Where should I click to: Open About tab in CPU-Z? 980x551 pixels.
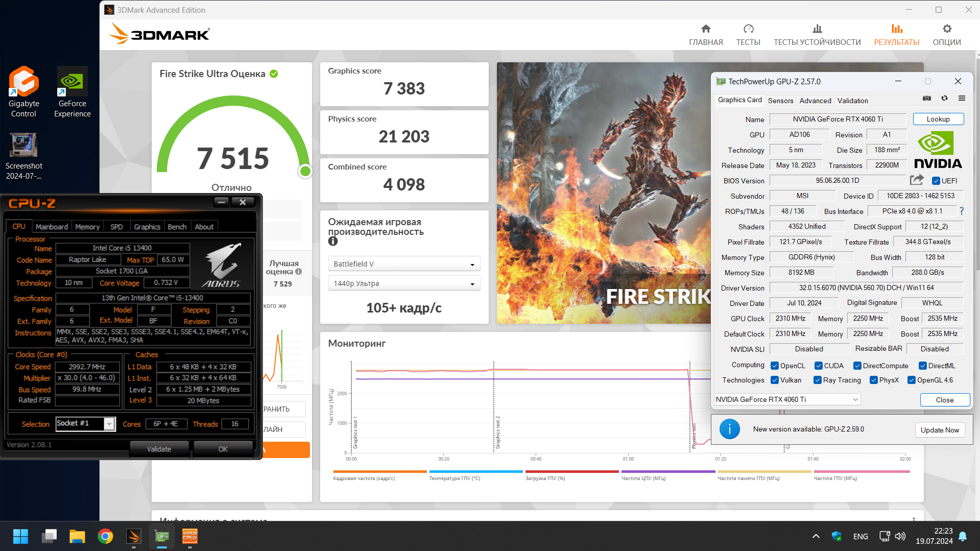pyautogui.click(x=204, y=227)
